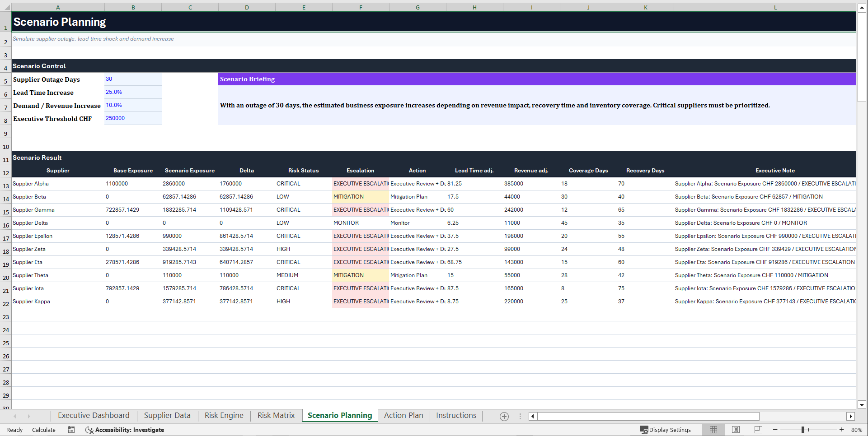This screenshot has width=868, height=436.
Task: Switch to Page Layout view icon
Action: (736, 430)
